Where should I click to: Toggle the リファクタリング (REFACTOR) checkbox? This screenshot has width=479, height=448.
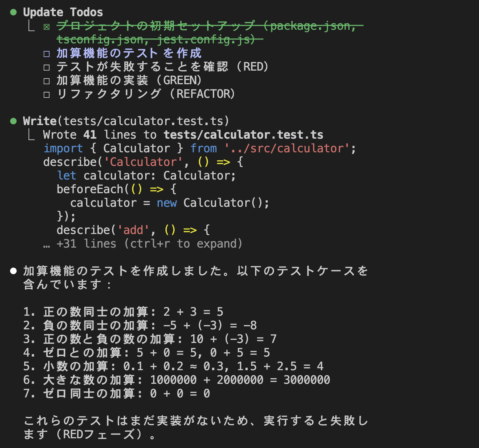click(x=47, y=94)
